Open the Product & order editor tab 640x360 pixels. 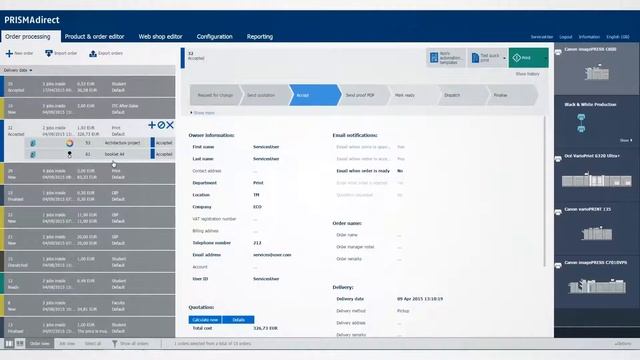94,36
